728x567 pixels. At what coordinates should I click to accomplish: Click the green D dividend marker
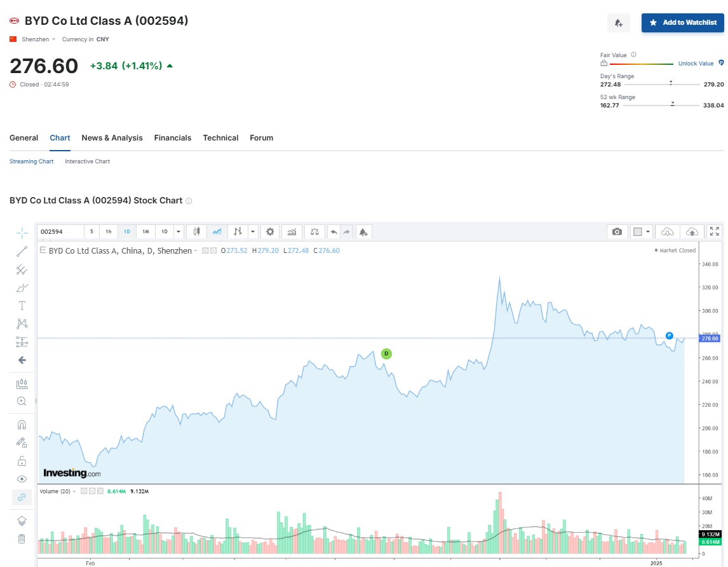[x=386, y=353]
